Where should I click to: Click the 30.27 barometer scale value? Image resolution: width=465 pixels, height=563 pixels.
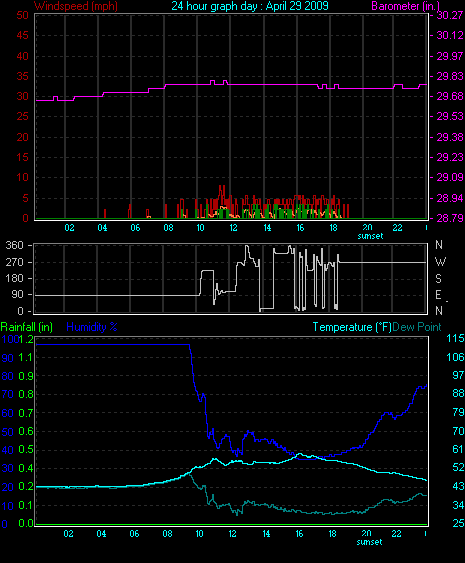450,15
